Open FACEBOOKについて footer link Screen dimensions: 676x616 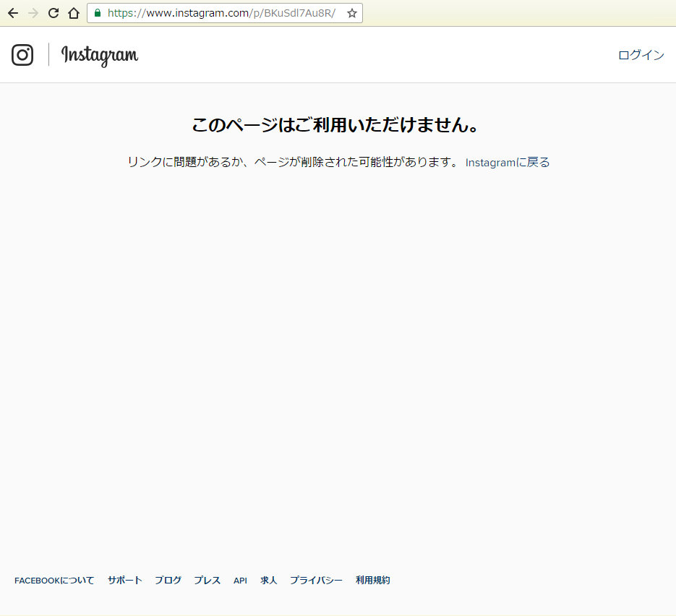pos(54,581)
